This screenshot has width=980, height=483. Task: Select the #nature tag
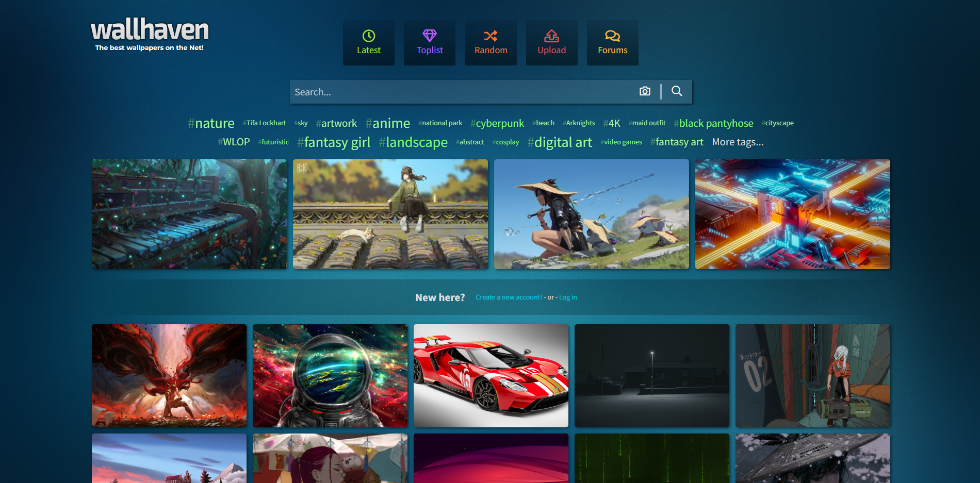[211, 123]
